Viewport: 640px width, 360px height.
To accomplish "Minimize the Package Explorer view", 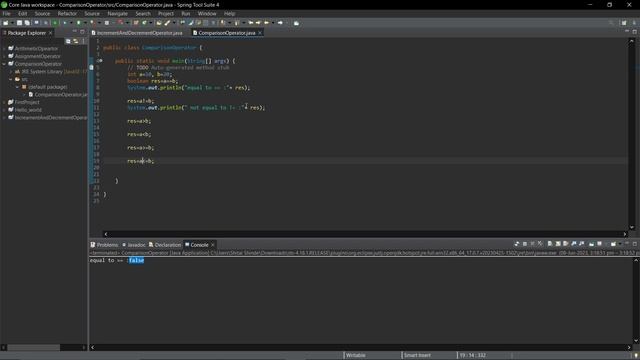I will pyautogui.click(x=74, y=31).
